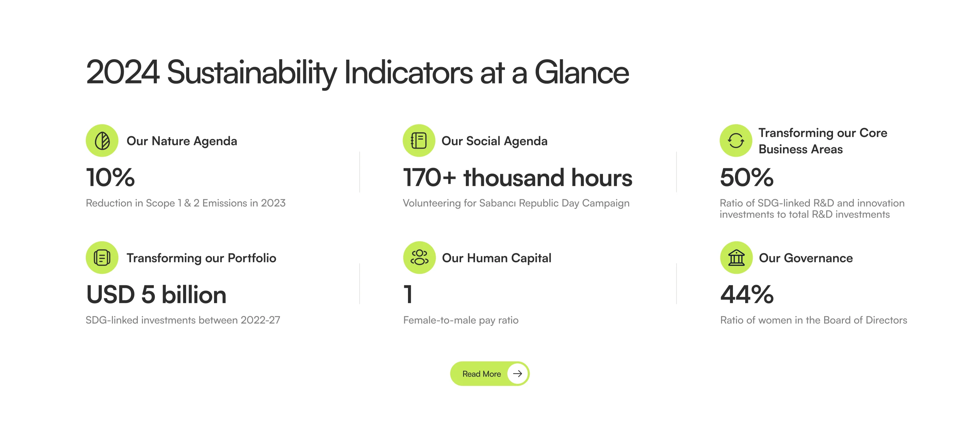Click the arrow circle inside the Read More button
The height and width of the screenshot is (437, 980).
coord(517,374)
